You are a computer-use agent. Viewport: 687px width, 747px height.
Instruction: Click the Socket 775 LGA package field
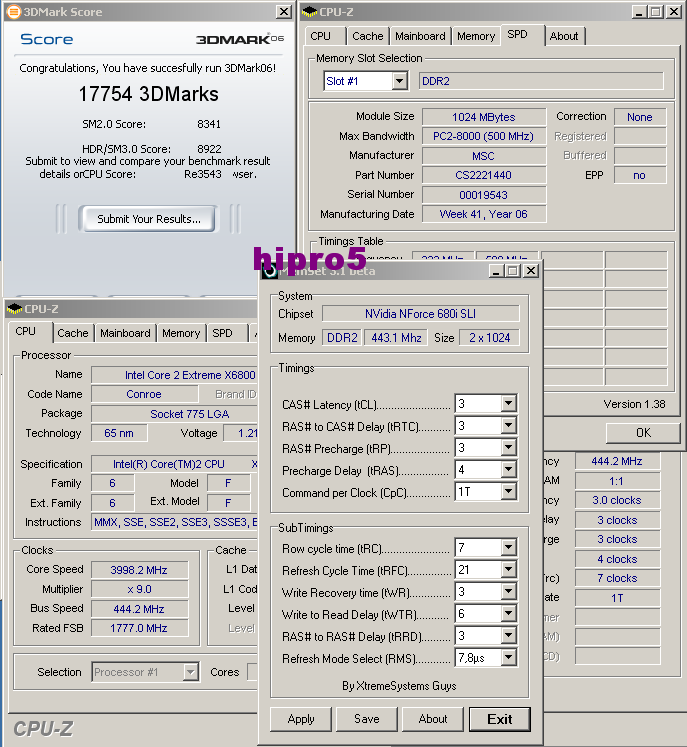click(x=174, y=414)
